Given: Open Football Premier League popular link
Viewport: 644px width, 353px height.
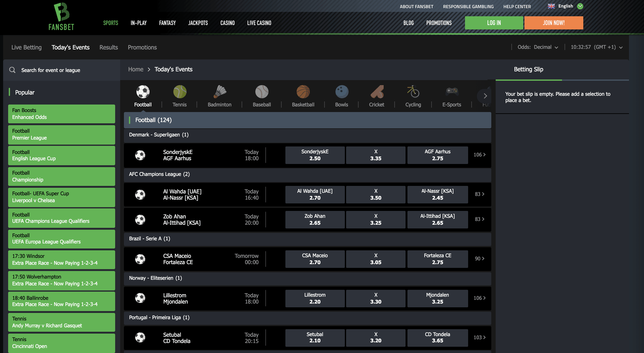Looking at the screenshot, I should coord(62,135).
